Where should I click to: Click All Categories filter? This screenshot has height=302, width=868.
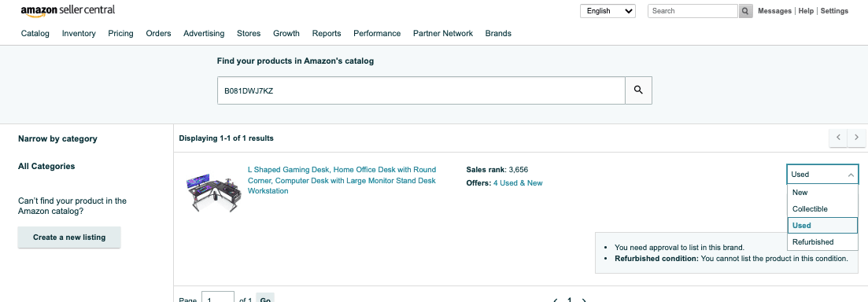click(x=46, y=166)
